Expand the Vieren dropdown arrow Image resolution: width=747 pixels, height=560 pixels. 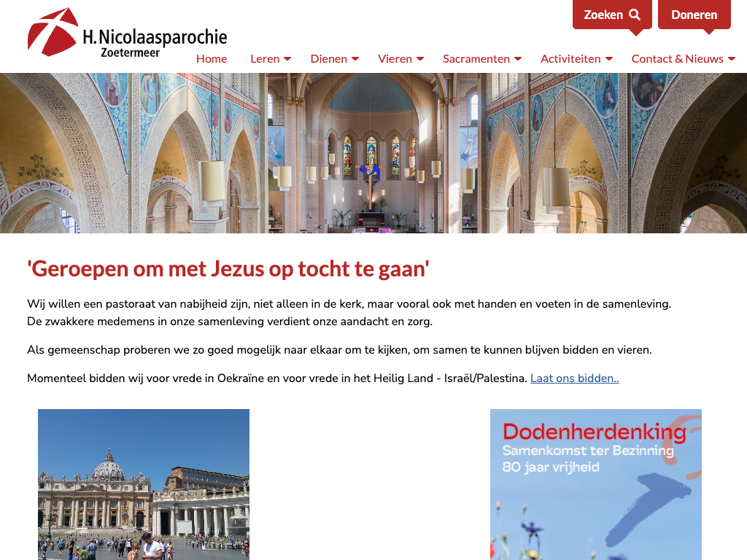[x=420, y=59]
